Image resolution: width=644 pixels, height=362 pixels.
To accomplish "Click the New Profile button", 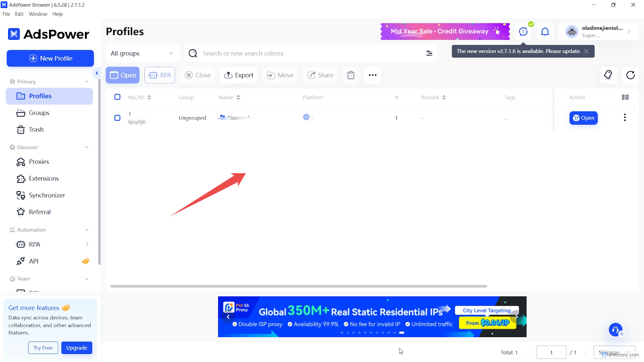I will tap(50, 58).
